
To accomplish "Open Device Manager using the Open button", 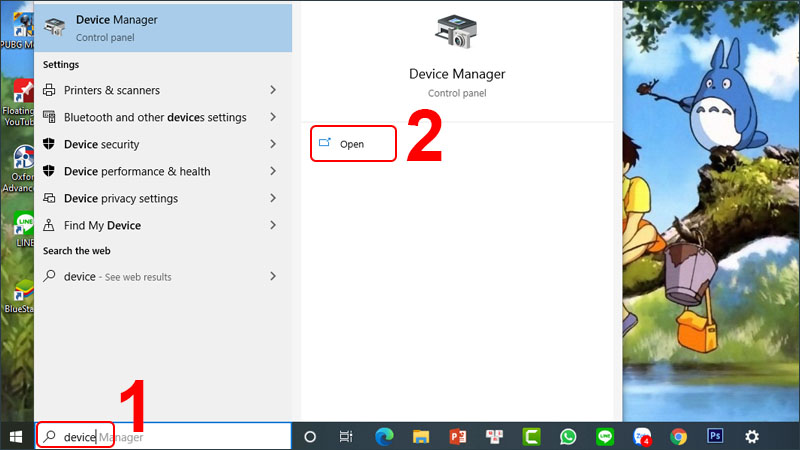I will (353, 144).
